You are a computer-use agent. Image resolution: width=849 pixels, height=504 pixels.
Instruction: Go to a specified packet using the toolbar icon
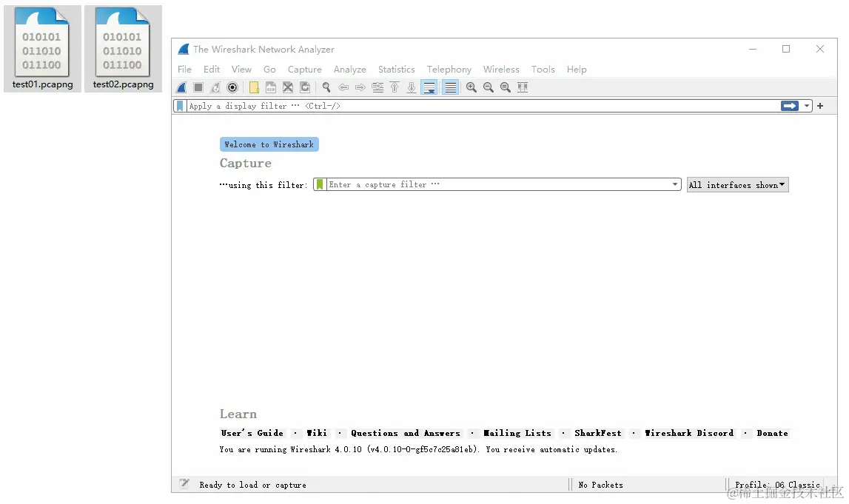tap(377, 87)
